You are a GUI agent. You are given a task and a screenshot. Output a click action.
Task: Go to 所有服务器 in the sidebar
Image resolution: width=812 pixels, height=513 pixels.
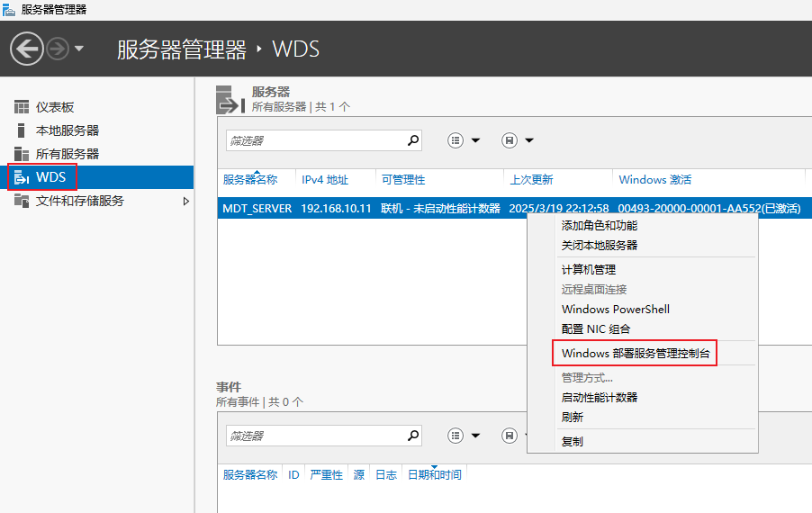68,154
